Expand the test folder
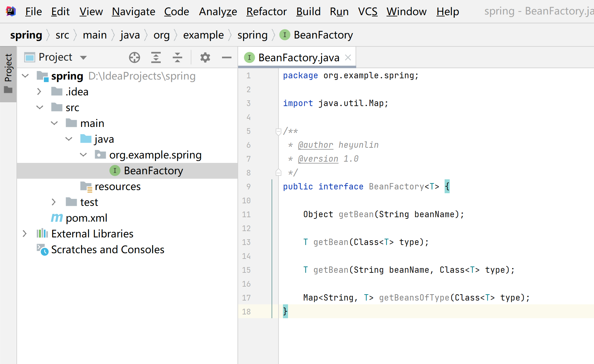594x364 pixels. click(x=54, y=202)
